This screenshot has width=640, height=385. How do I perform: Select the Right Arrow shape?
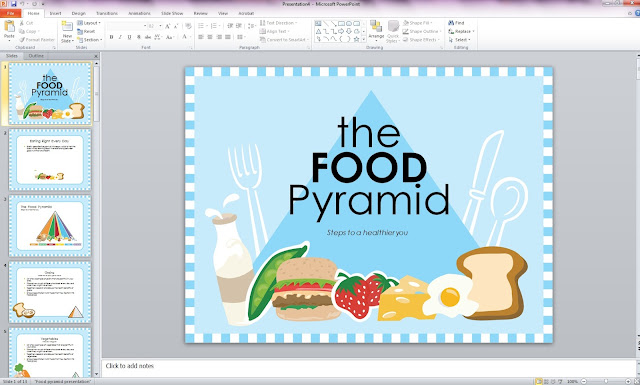point(341,31)
